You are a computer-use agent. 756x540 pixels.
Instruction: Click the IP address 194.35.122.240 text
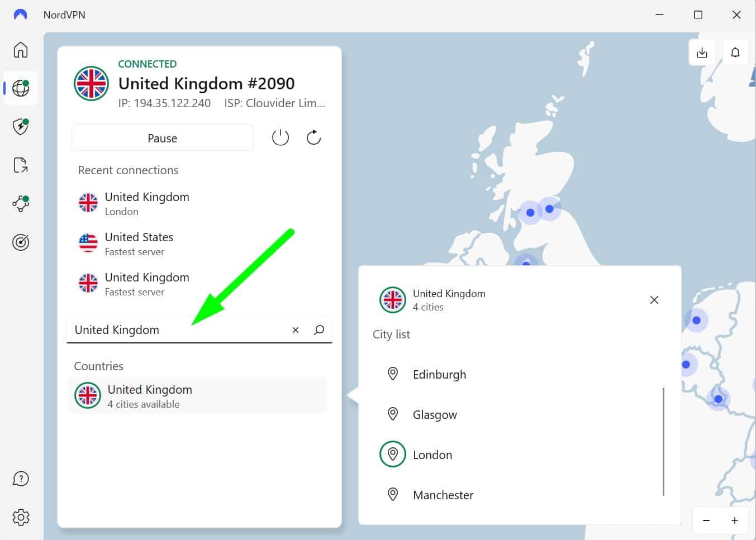(x=164, y=103)
